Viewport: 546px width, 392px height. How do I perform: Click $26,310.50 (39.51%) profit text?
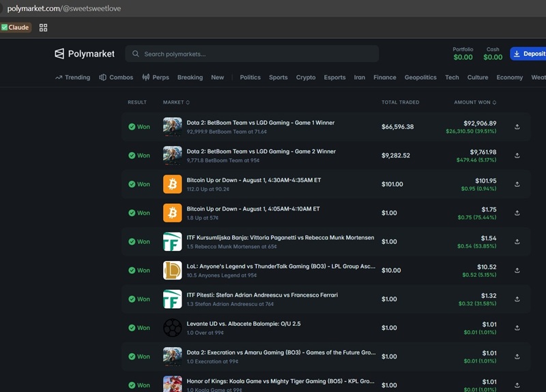pos(471,131)
